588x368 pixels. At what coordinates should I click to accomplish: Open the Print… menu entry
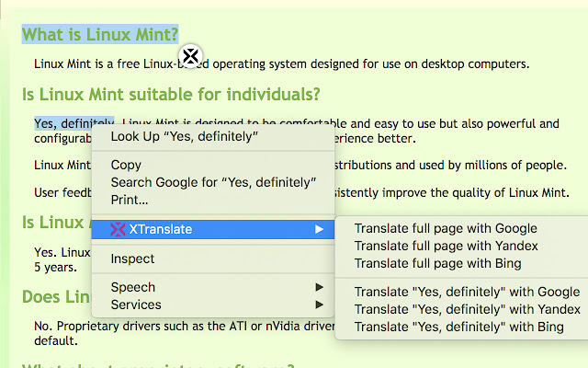[130, 200]
